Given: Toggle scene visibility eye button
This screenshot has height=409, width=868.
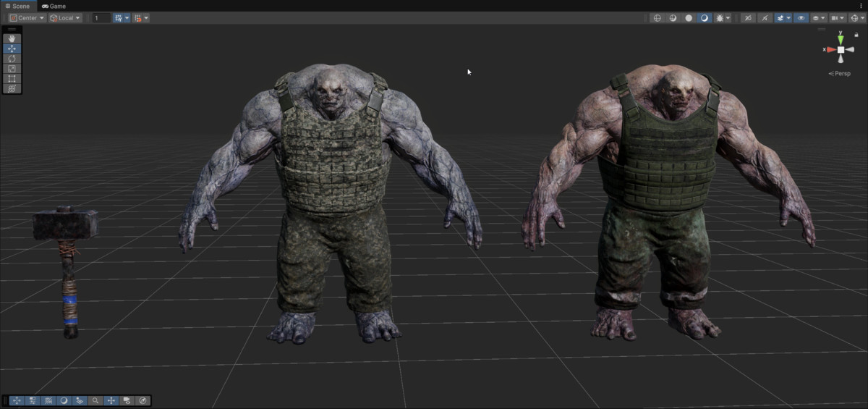Looking at the screenshot, I should click(801, 18).
